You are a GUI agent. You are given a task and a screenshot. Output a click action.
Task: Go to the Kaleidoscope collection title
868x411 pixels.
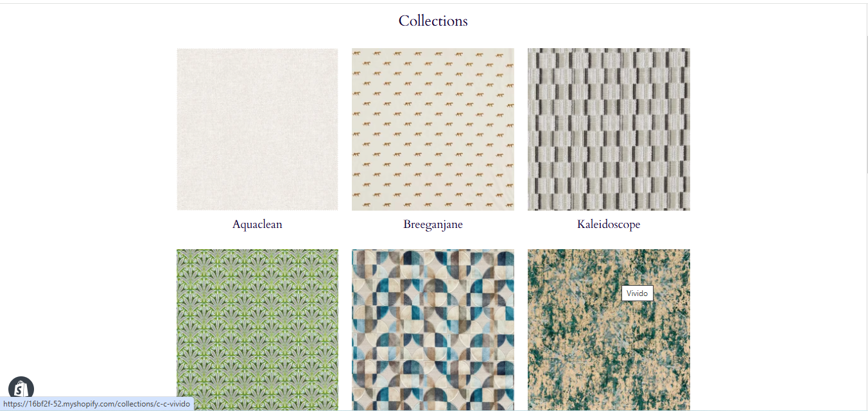tap(609, 225)
